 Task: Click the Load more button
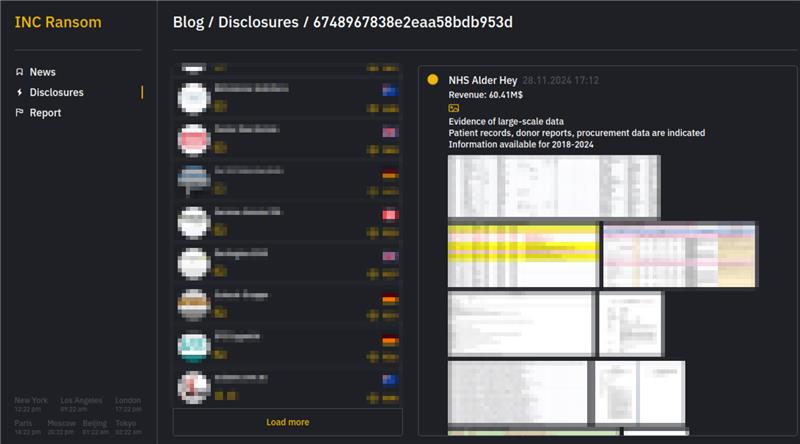287,422
